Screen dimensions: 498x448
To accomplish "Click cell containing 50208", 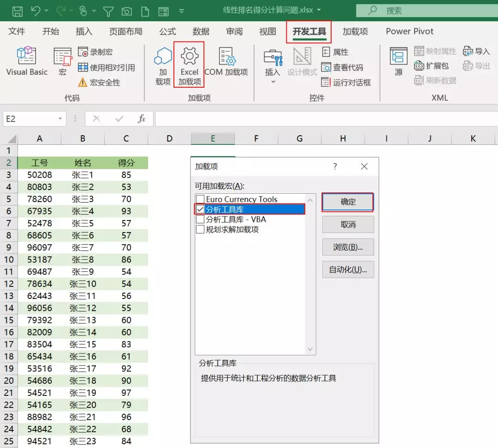I will click(x=39, y=175).
